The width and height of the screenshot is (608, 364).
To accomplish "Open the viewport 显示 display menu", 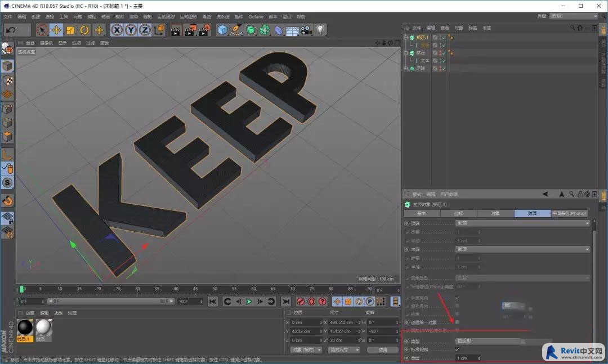I will (x=62, y=43).
